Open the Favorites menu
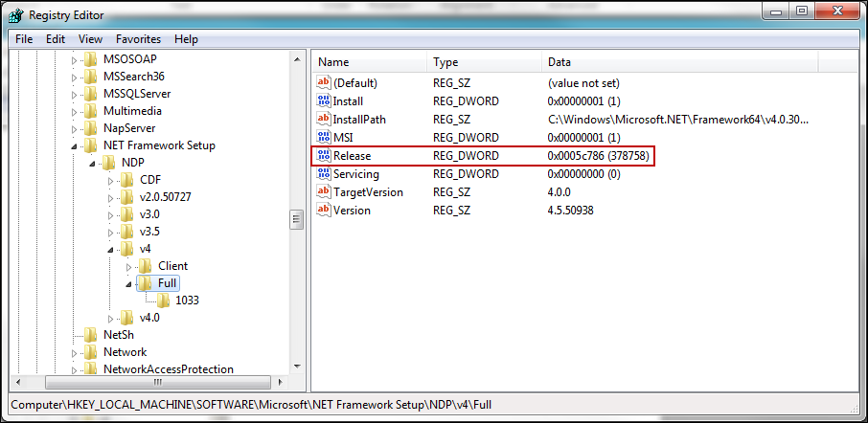868x423 pixels. click(138, 39)
